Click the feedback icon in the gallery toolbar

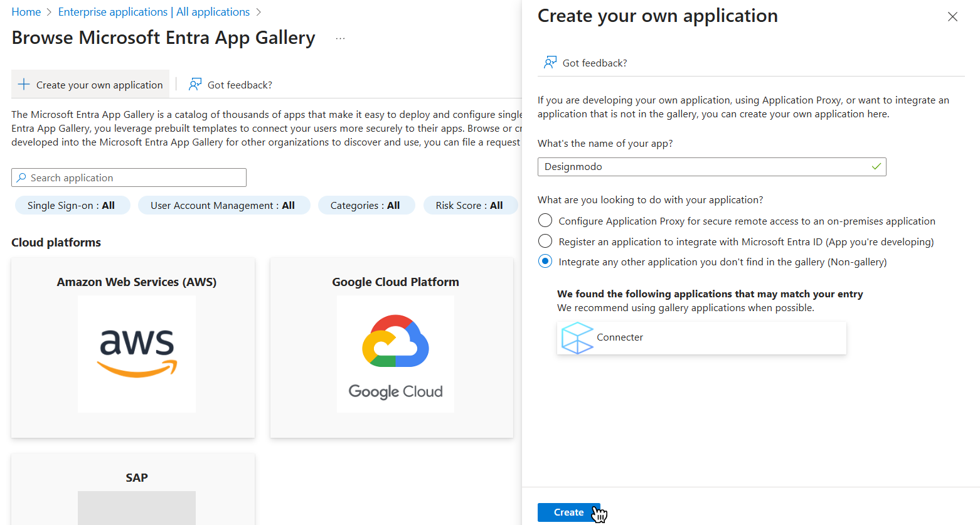[195, 85]
